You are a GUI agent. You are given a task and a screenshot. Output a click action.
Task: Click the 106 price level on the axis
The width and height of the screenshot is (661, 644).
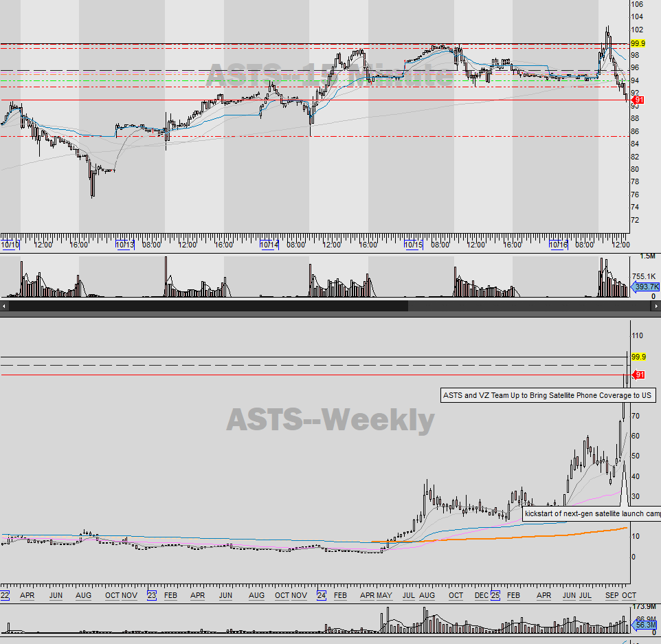(636, 4)
